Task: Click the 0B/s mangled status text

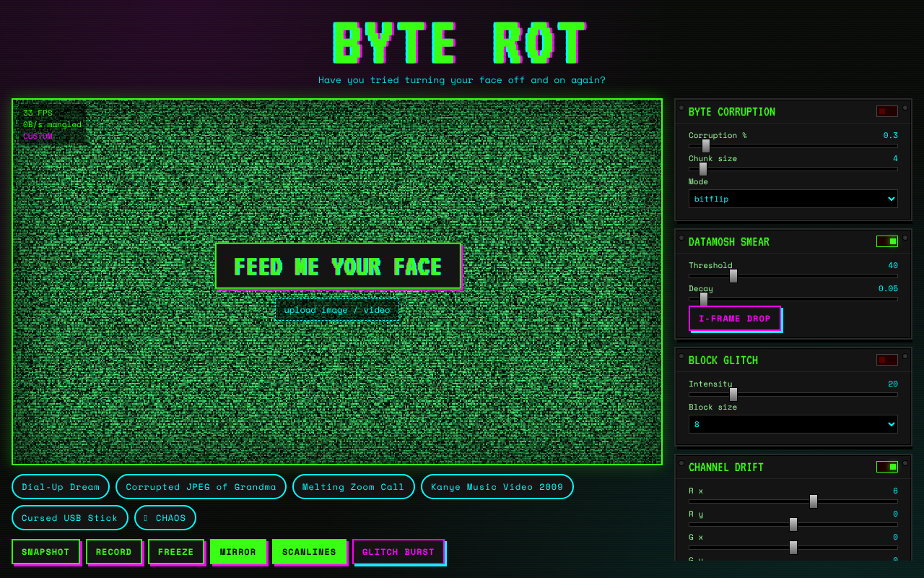Action: coord(52,124)
